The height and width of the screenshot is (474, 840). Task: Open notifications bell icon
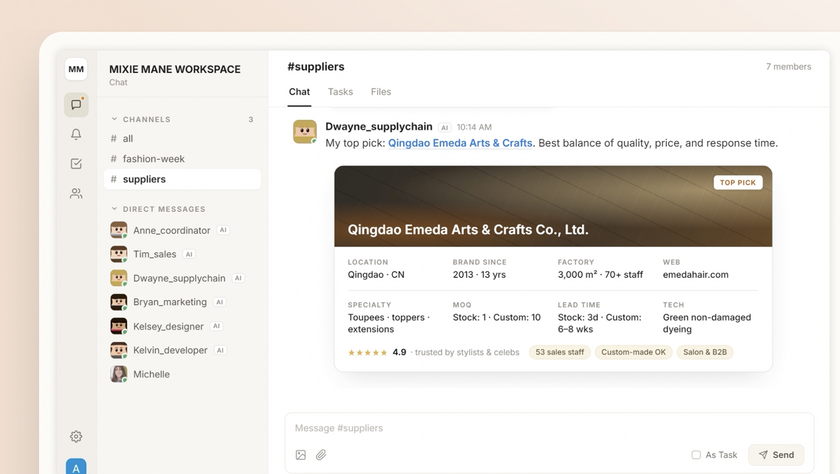(x=76, y=134)
